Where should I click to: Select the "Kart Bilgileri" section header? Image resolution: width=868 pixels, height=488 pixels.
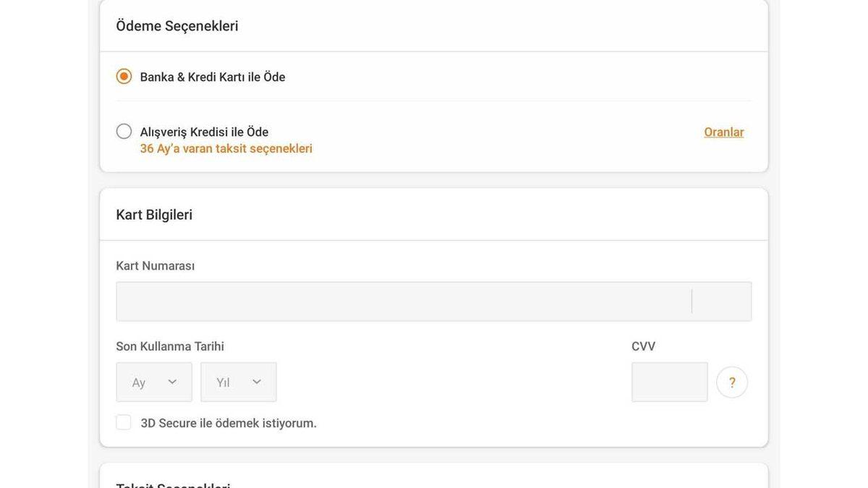(154, 213)
